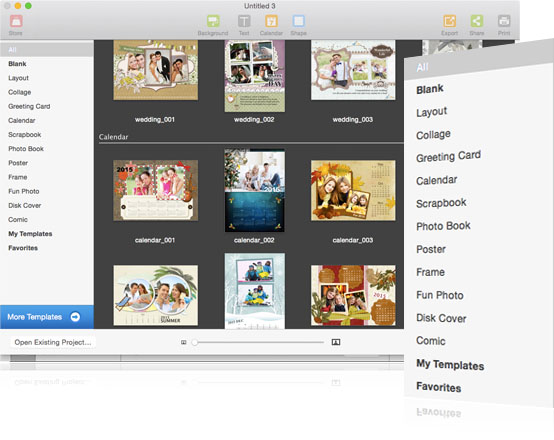The width and height of the screenshot is (554, 440).
Task: Click Greeting Card in enlarged sidebar panel
Action: (x=448, y=157)
